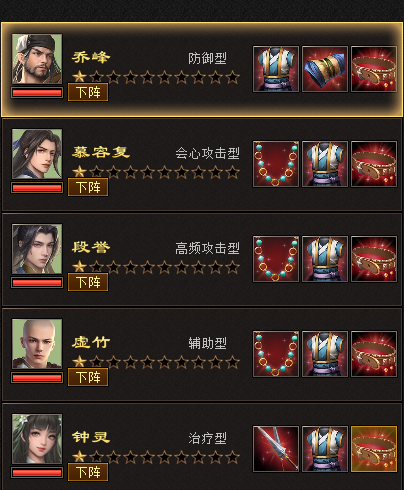The width and height of the screenshot is (404, 490).
Task: Select 乔峰's bearded portrait thumbnail
Action: click(37, 59)
